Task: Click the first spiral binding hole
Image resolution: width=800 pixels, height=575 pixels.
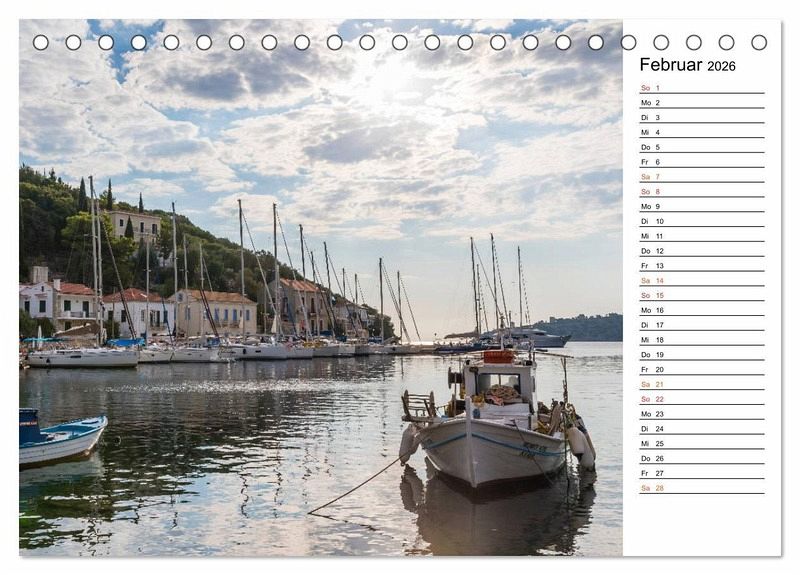Action: [41, 42]
